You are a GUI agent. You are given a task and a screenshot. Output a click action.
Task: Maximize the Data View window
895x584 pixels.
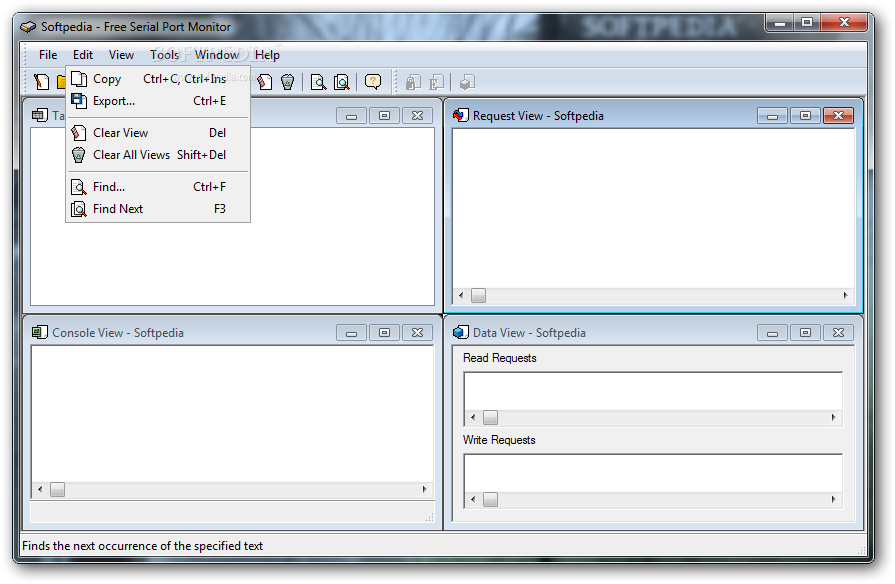805,333
